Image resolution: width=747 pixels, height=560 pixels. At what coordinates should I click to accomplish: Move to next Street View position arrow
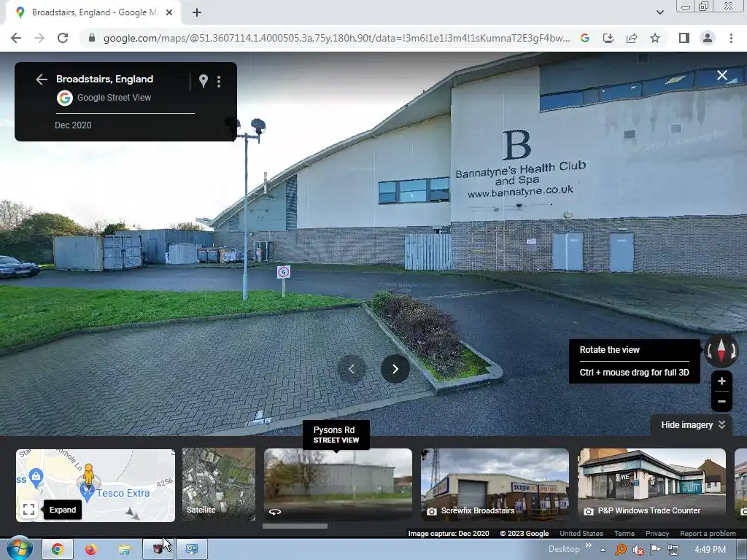395,369
